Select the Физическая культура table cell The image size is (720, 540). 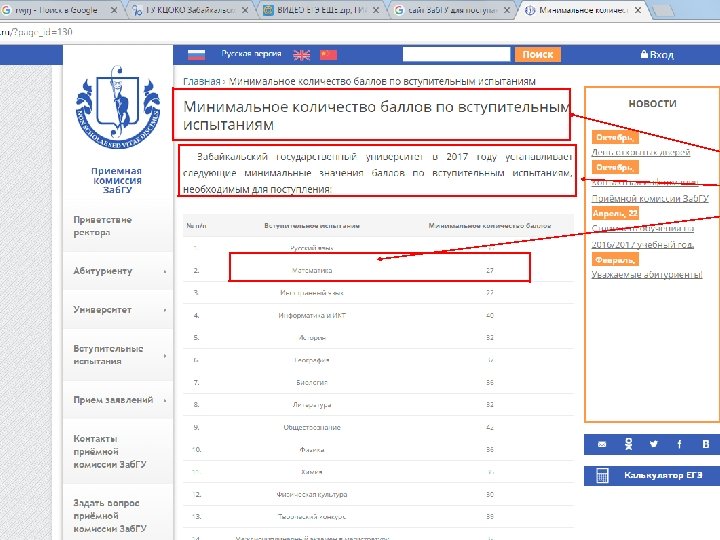(x=312, y=495)
